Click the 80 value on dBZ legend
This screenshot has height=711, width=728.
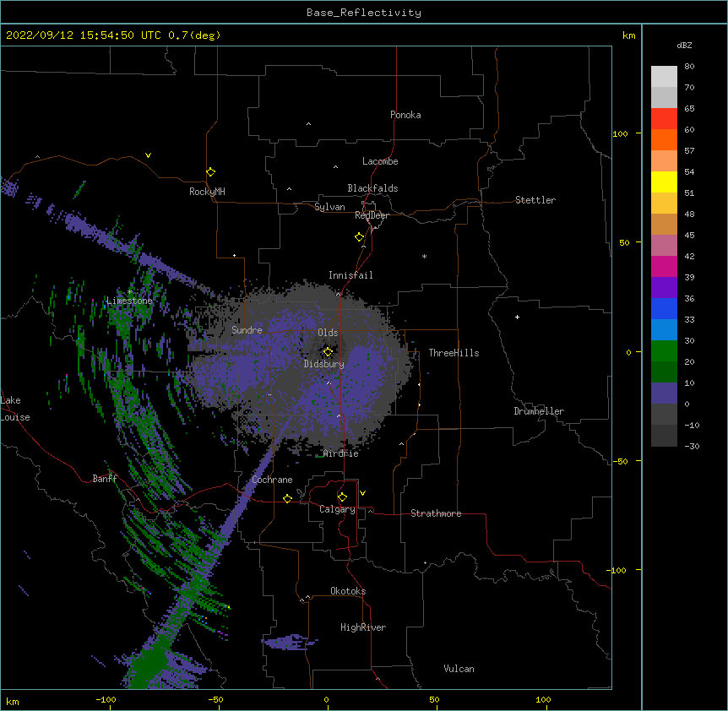click(x=689, y=67)
